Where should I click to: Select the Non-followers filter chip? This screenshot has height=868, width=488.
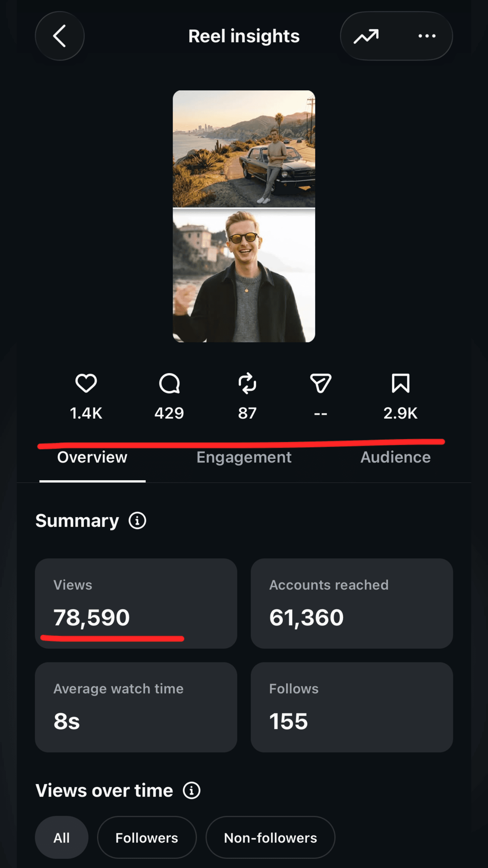270,837
